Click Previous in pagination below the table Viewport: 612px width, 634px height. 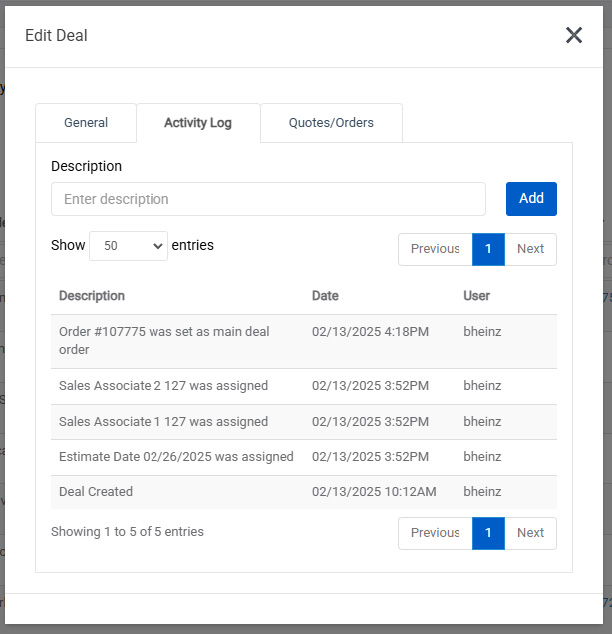tap(435, 533)
